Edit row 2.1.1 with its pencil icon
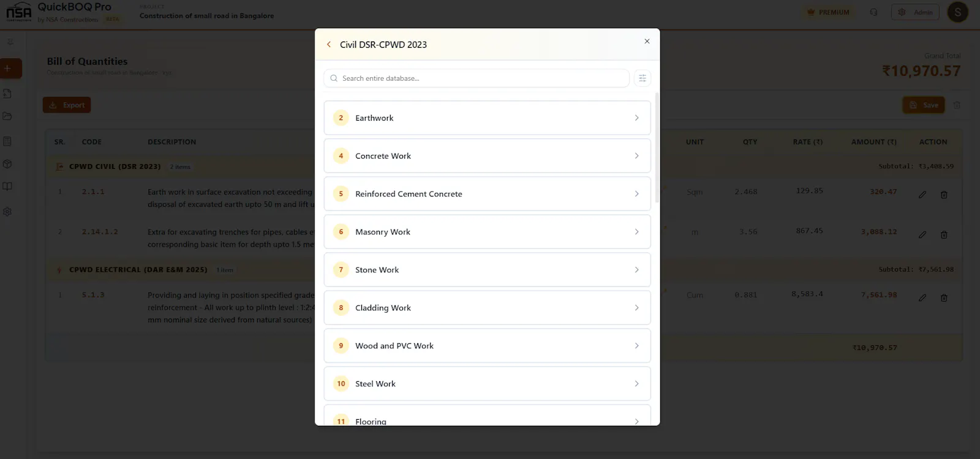Viewport: 980px width, 459px height. pyautogui.click(x=922, y=195)
